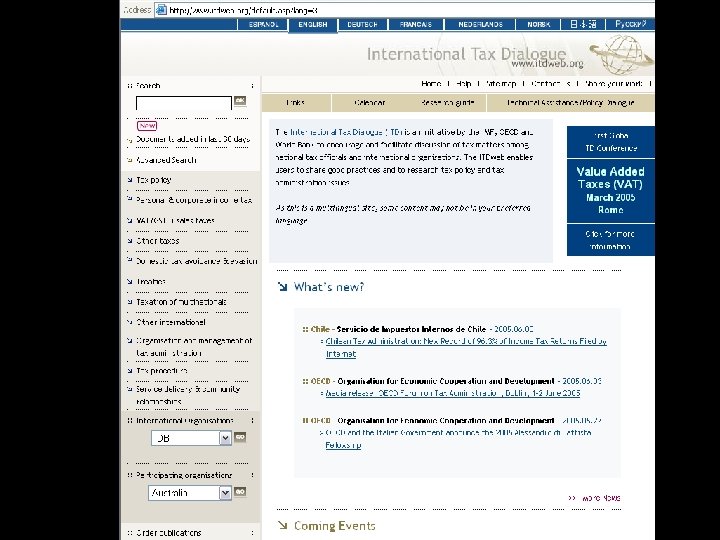Image resolution: width=720 pixels, height=540 pixels.
Task: Select the English language tab
Action: click(x=313, y=25)
